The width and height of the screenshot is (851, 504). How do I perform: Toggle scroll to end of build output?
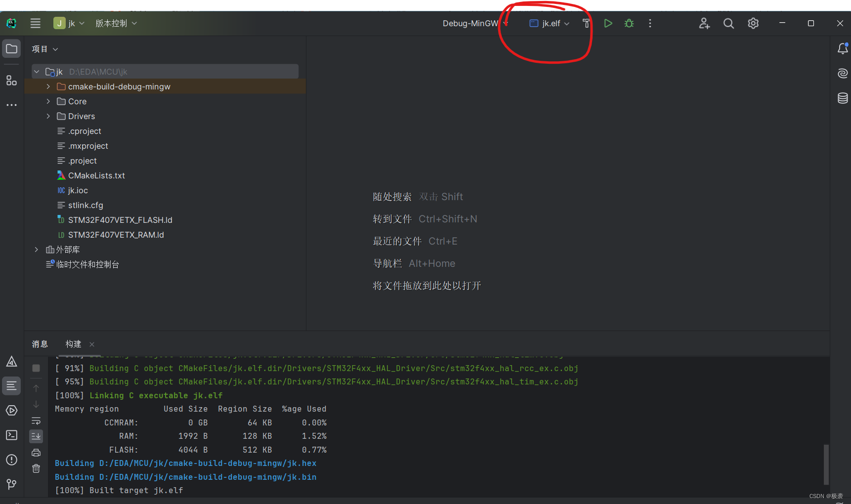click(x=36, y=436)
